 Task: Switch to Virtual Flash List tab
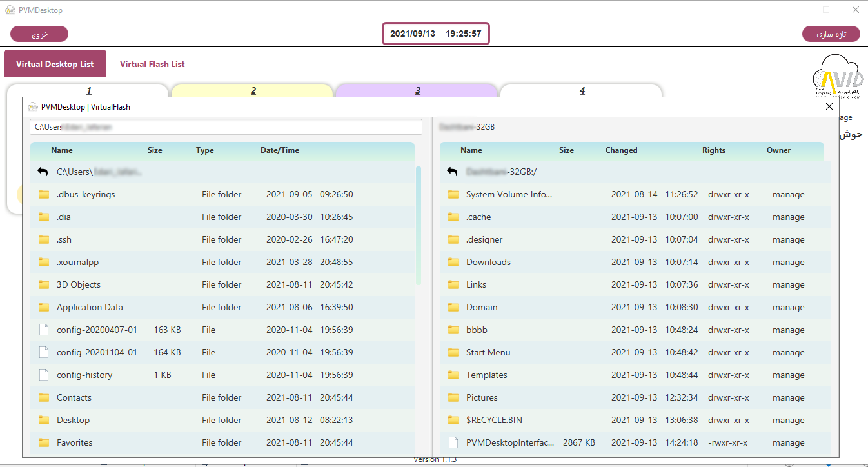tap(152, 64)
